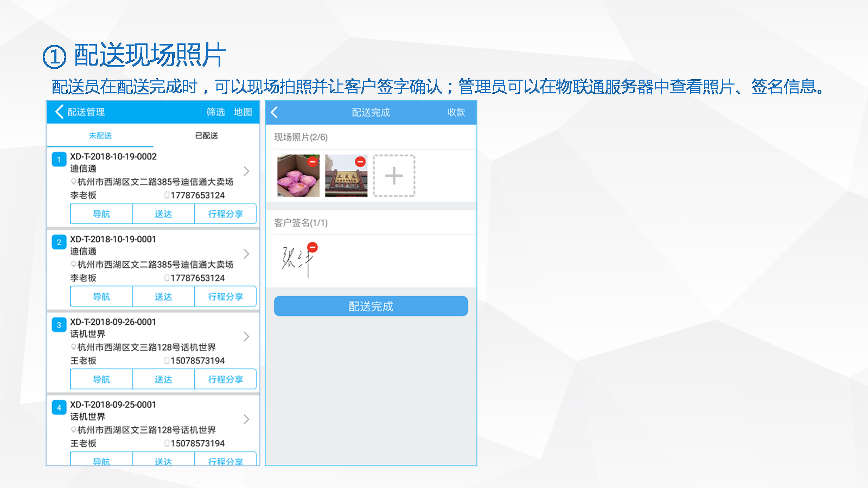Viewport: 868px width, 488px height.
Task: Click numbered badge 3 on third order
Action: tap(59, 325)
